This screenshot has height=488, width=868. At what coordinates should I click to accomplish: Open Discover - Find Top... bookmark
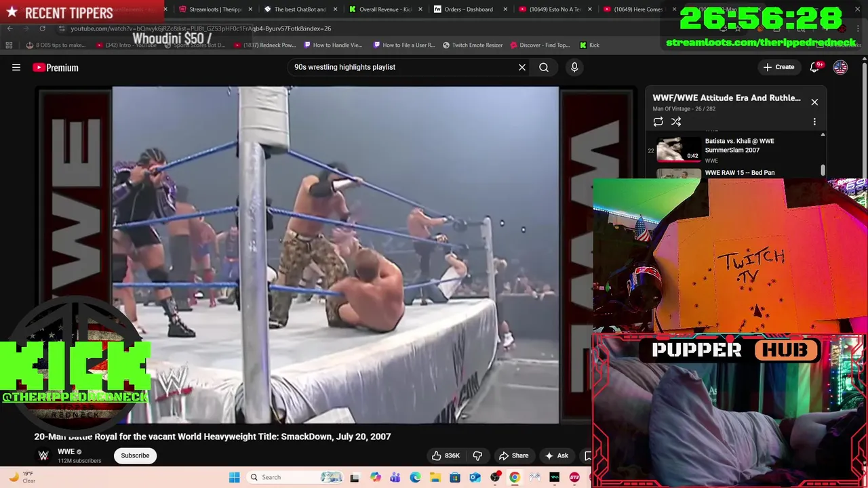tap(540, 45)
